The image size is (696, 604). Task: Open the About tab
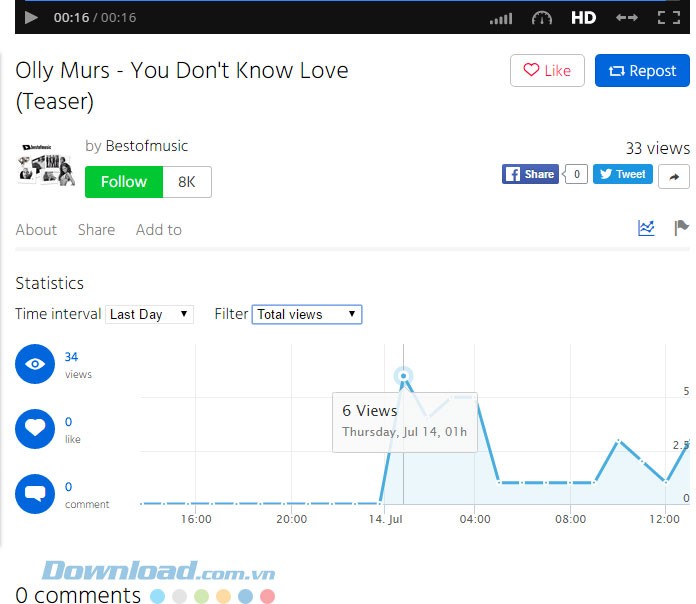pyautogui.click(x=36, y=230)
